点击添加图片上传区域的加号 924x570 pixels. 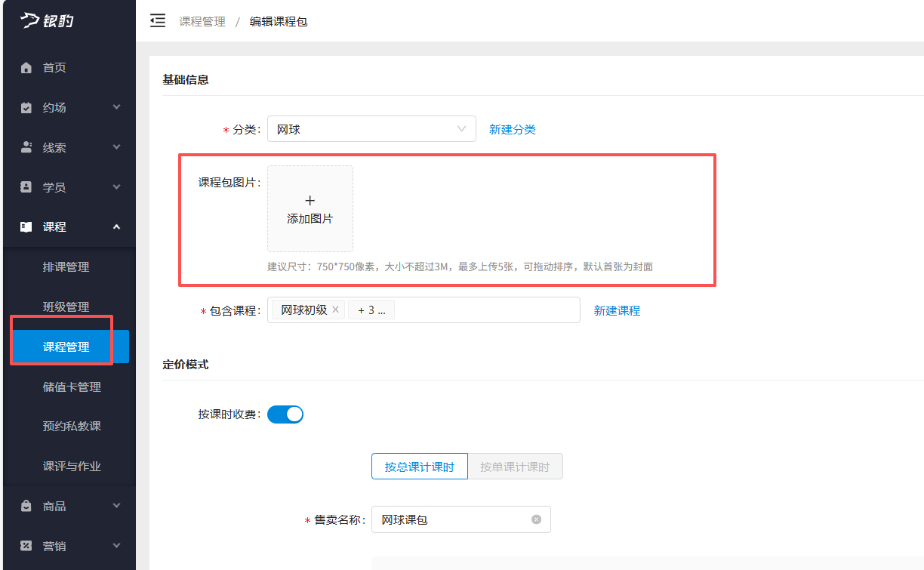(310, 201)
